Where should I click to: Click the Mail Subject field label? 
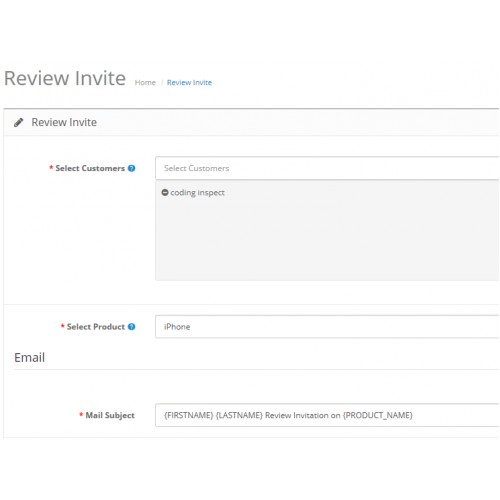click(110, 415)
